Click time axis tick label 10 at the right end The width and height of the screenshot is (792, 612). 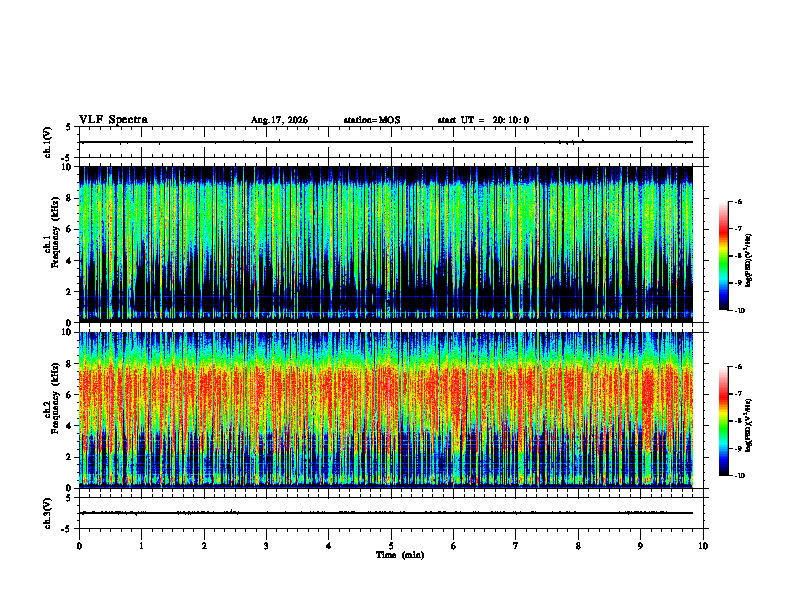pyautogui.click(x=703, y=546)
